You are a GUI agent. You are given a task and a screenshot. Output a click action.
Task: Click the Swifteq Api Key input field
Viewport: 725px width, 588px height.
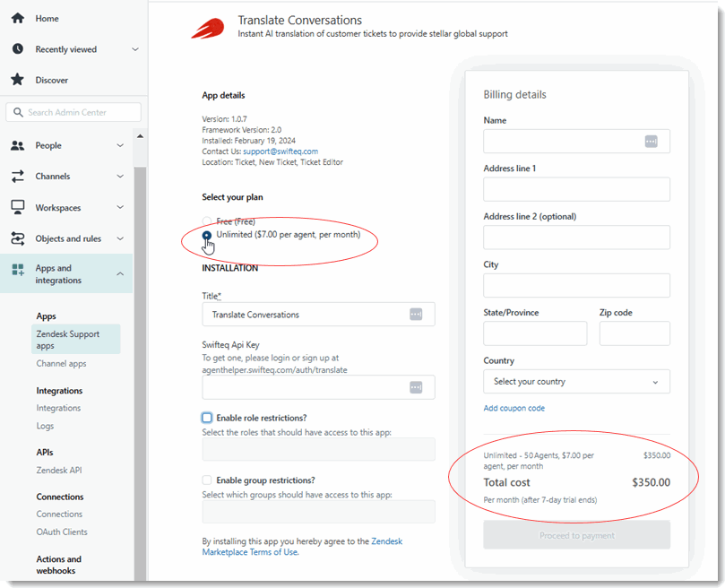coord(318,387)
